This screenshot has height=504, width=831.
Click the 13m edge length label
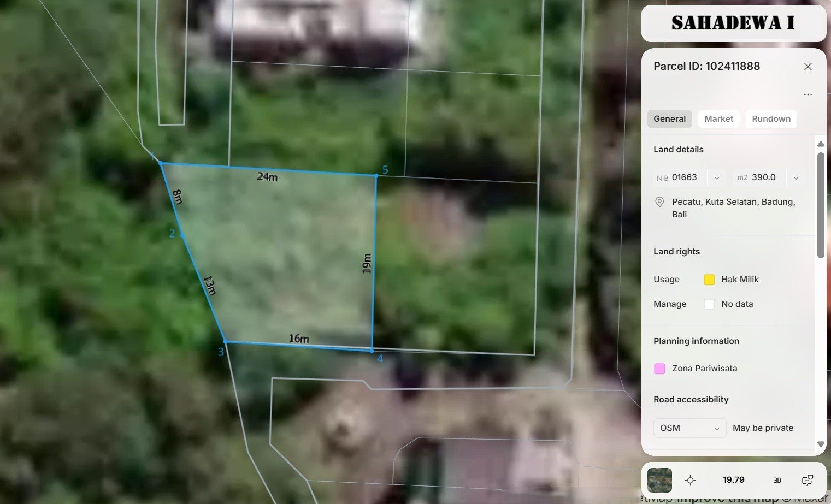pyautogui.click(x=209, y=285)
